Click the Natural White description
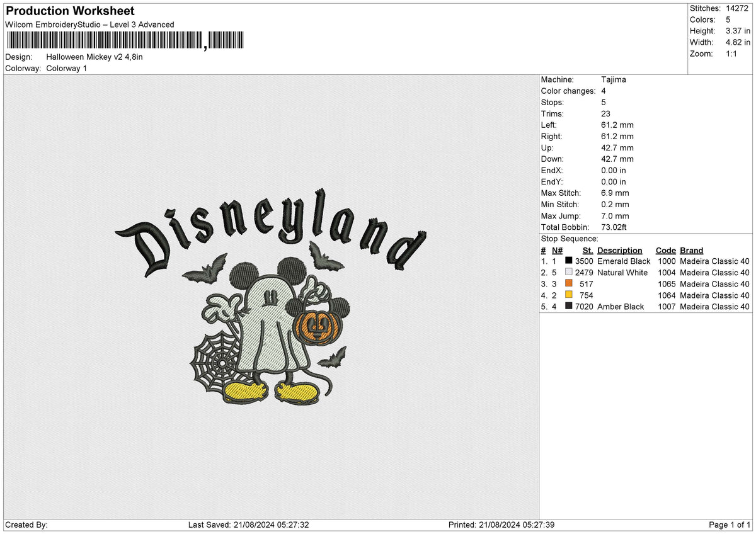 click(x=622, y=273)
